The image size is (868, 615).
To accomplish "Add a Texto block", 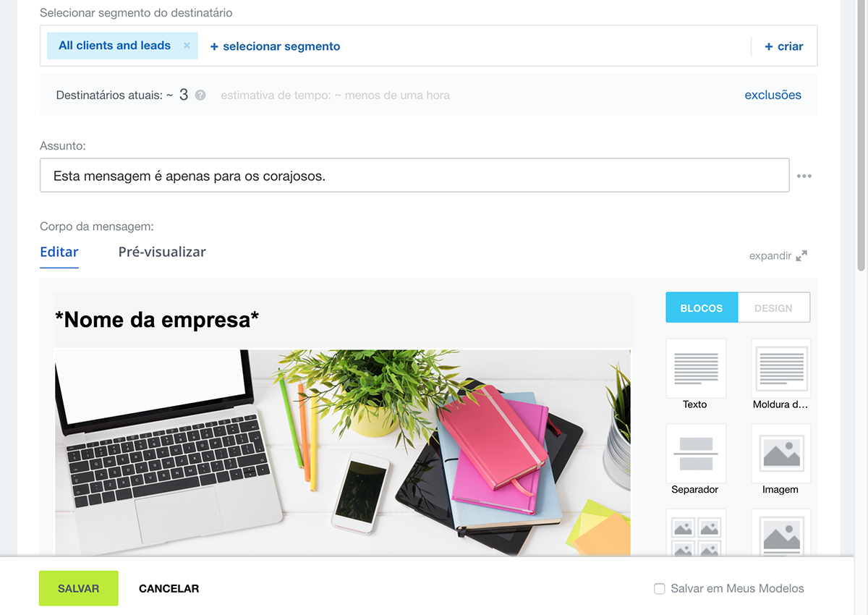I will (695, 368).
